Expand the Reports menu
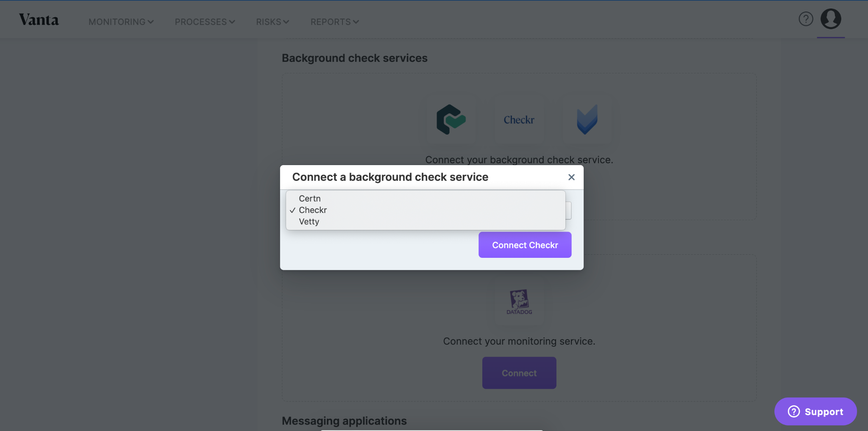This screenshot has height=431, width=868. coord(334,22)
